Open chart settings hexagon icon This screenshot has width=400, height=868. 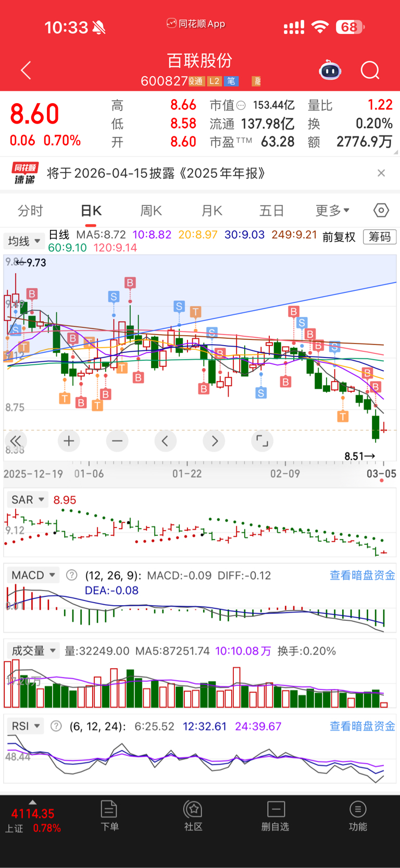[381, 210]
